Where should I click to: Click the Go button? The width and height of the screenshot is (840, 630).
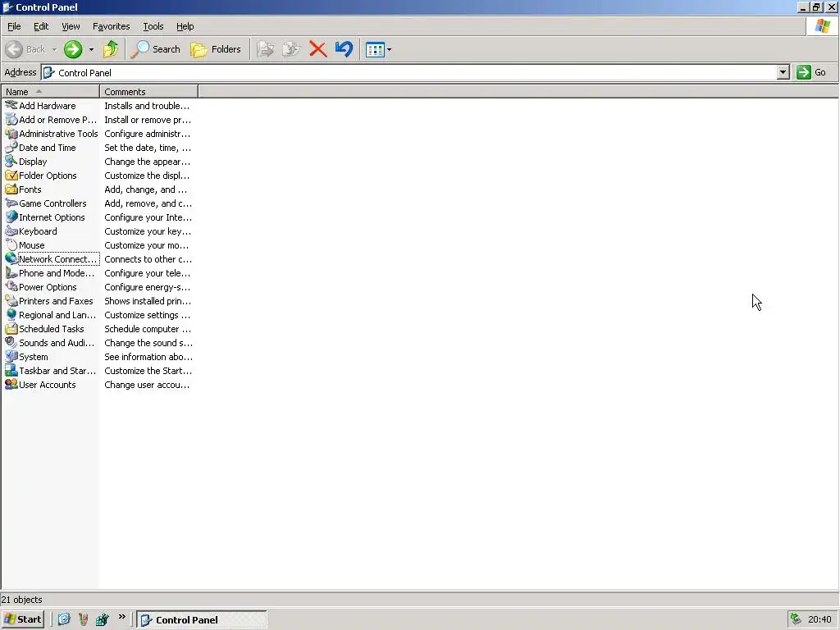(x=811, y=72)
